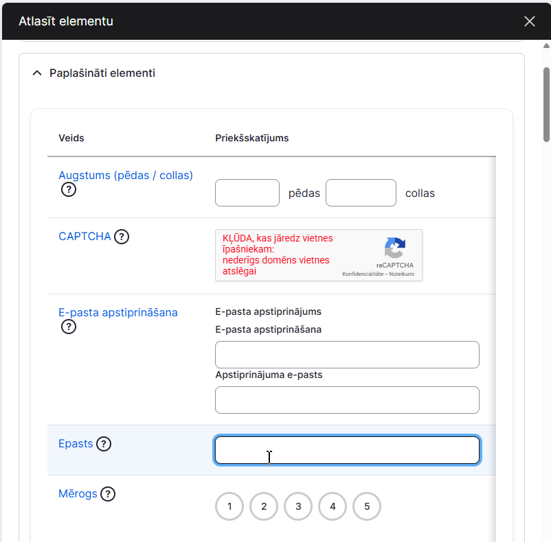Add the CAPTCHA element
This screenshot has width=551, height=542.
(x=85, y=237)
